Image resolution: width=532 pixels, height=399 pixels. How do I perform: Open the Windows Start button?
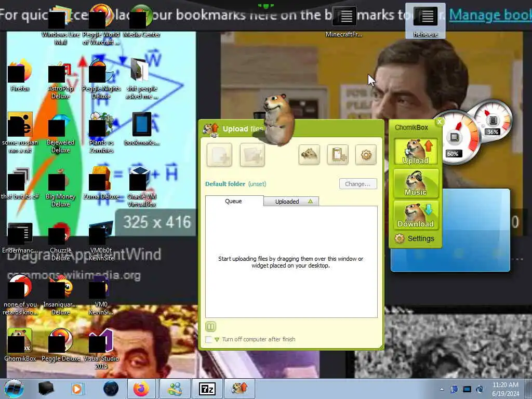[14, 389]
